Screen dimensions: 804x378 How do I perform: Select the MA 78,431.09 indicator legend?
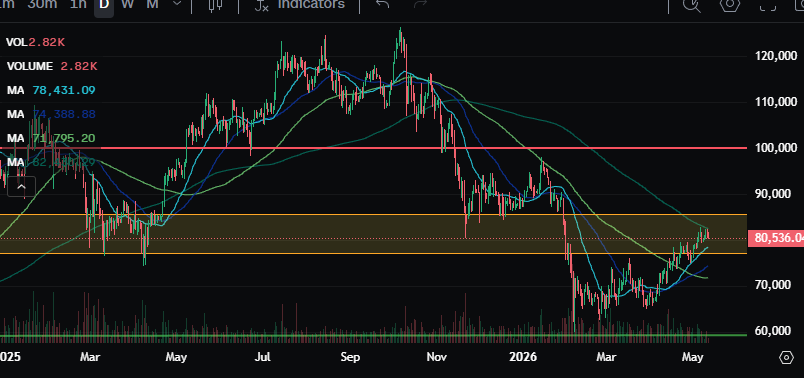(51, 90)
